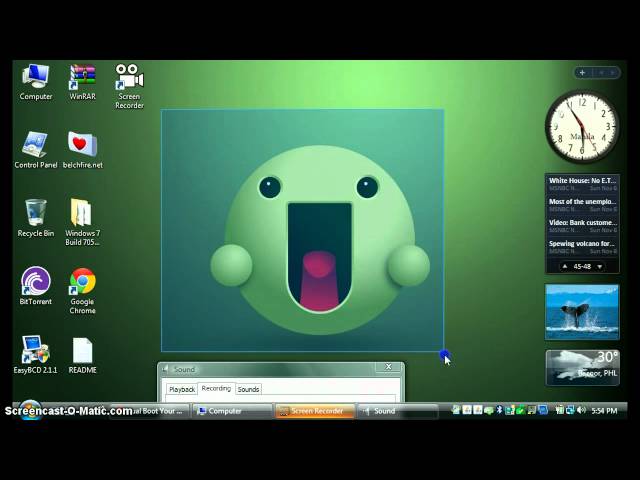
Task: Select the EasyBCD 2.1.1 shortcut
Action: pyautogui.click(x=36, y=354)
